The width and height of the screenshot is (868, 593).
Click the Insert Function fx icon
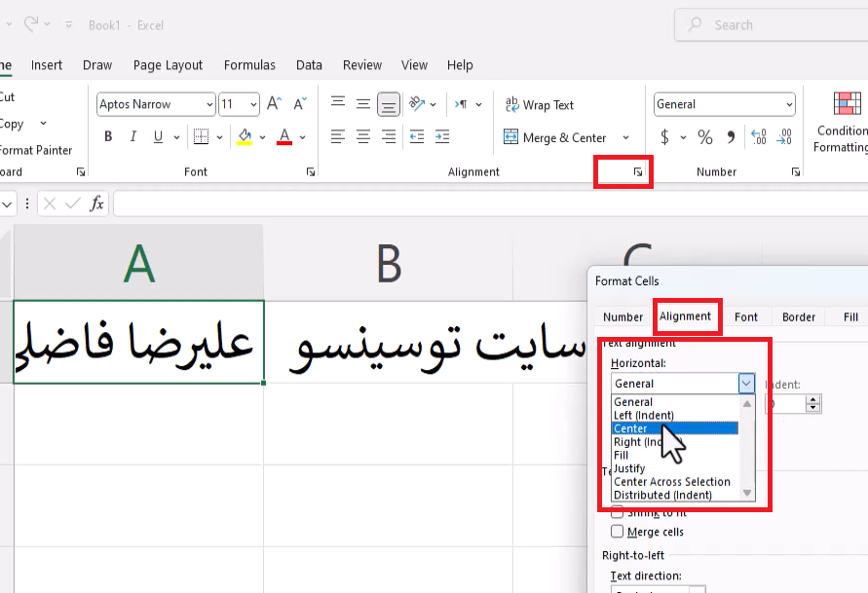[x=96, y=204]
